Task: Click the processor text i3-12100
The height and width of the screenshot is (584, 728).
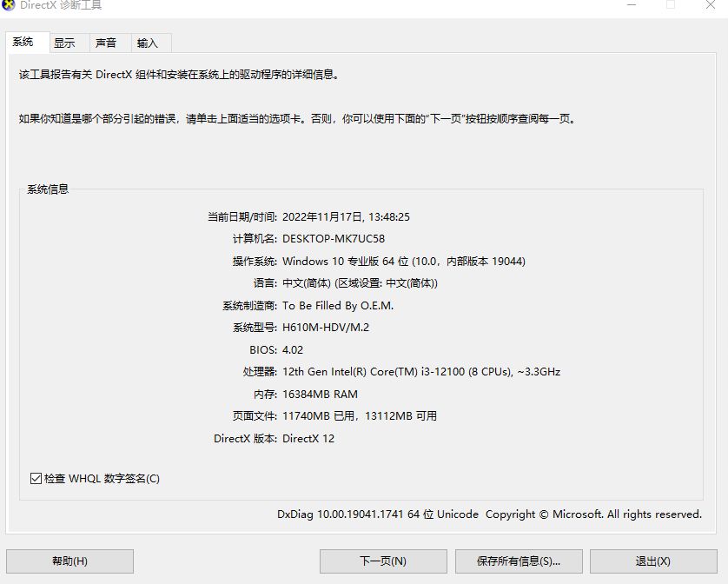Action: tap(443, 372)
